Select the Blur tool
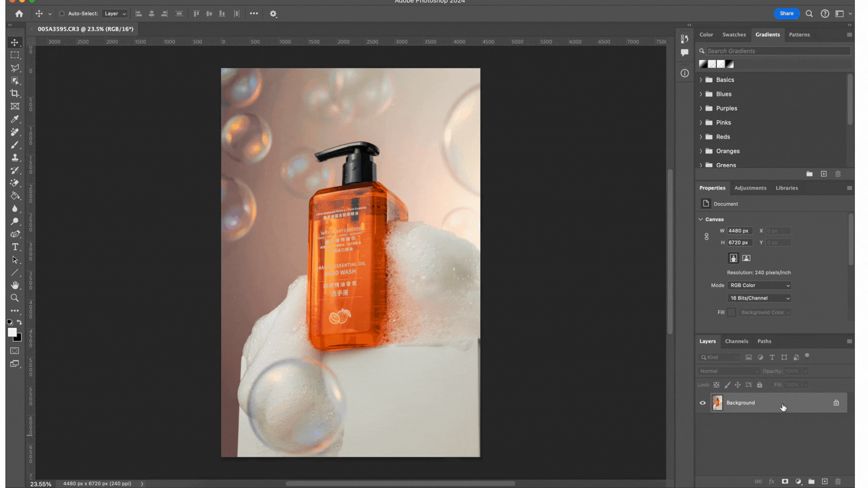Viewport: 868px width, 488px height. point(15,209)
